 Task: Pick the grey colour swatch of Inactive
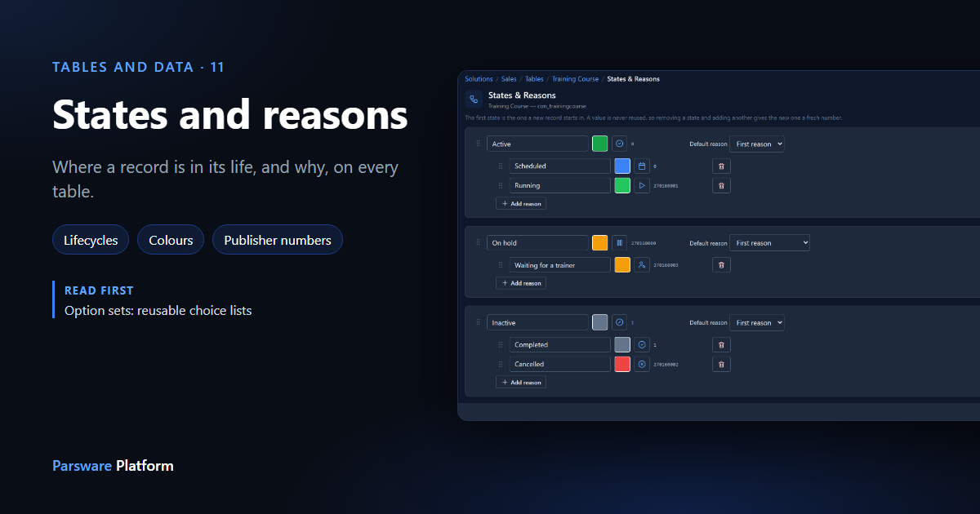pos(600,322)
